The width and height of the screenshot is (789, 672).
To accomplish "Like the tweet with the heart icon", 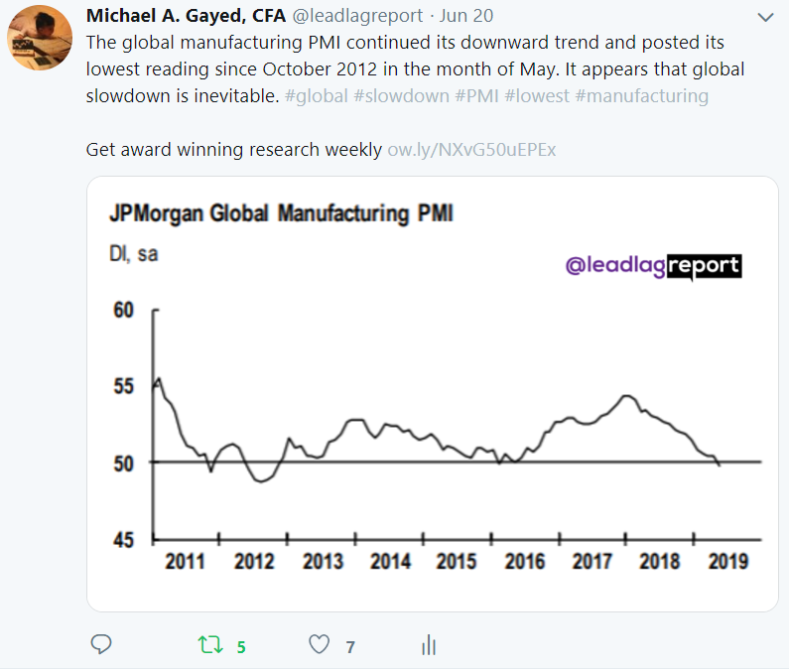I will click(319, 645).
